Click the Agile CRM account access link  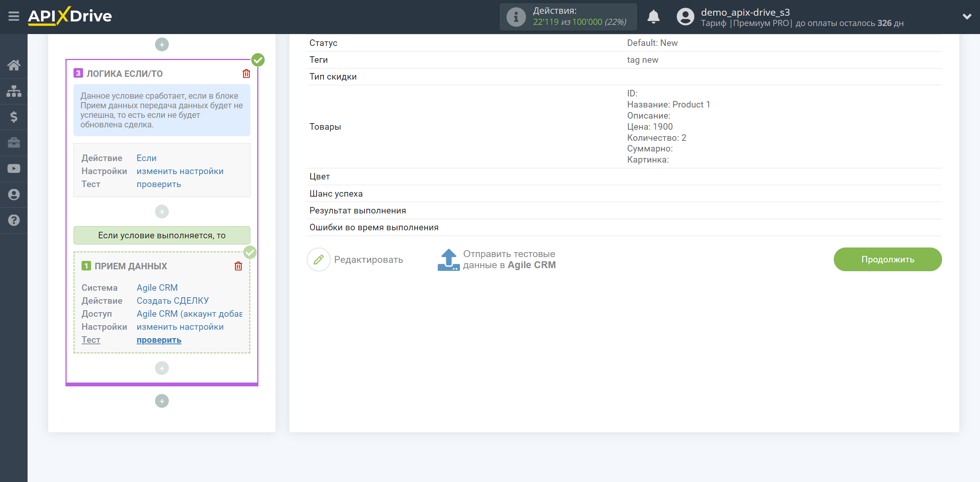coord(189,314)
